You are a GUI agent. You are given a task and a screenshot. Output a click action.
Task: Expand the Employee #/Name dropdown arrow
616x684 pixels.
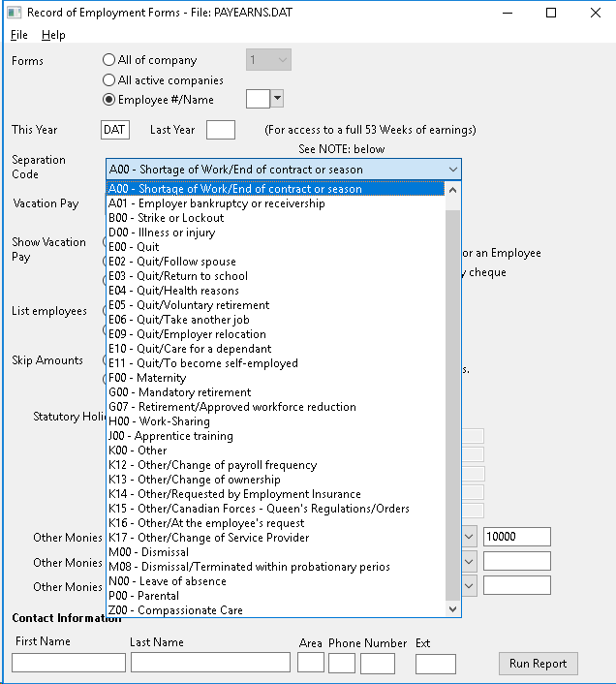click(277, 98)
